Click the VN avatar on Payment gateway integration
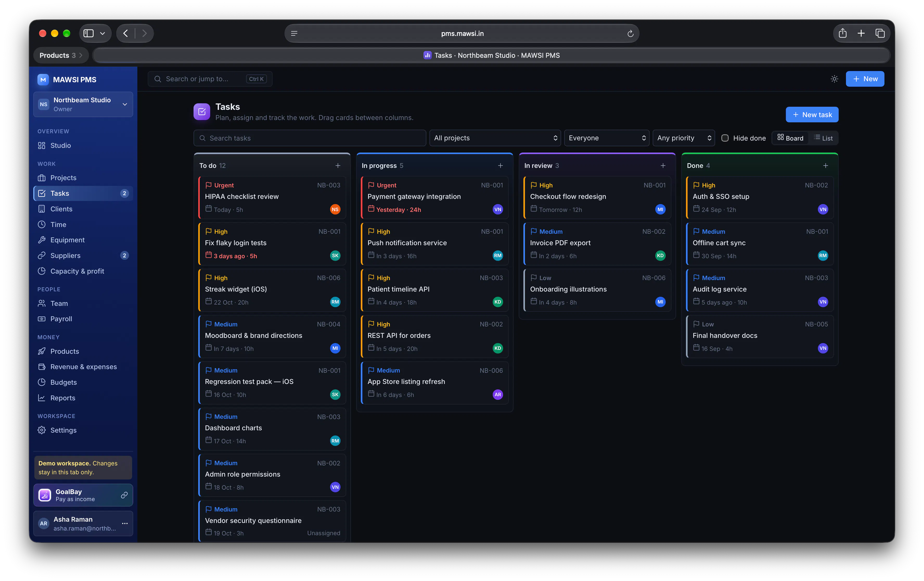The width and height of the screenshot is (924, 581). pyautogui.click(x=497, y=209)
